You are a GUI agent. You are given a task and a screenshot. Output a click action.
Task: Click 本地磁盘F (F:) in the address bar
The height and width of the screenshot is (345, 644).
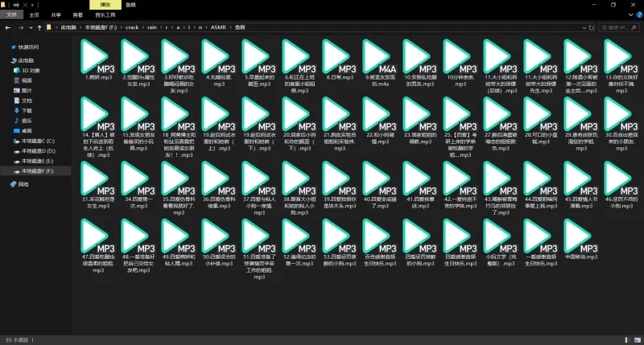click(x=101, y=27)
